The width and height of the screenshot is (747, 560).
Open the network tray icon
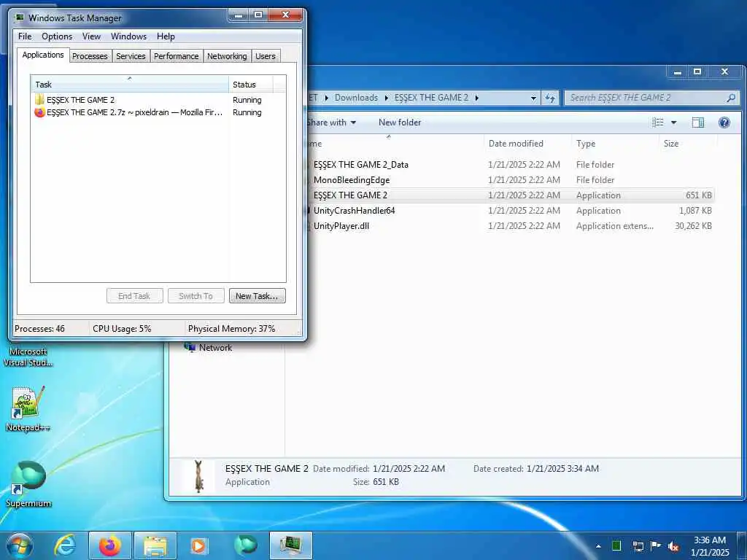pos(638,546)
